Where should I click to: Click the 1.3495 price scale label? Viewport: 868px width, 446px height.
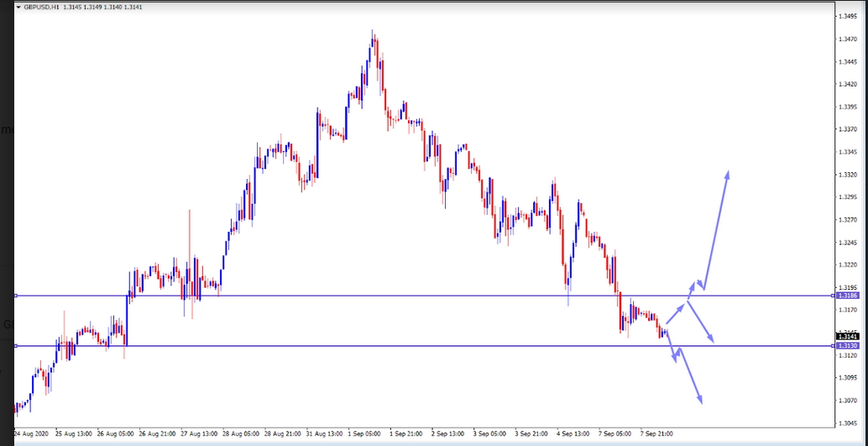[849, 16]
